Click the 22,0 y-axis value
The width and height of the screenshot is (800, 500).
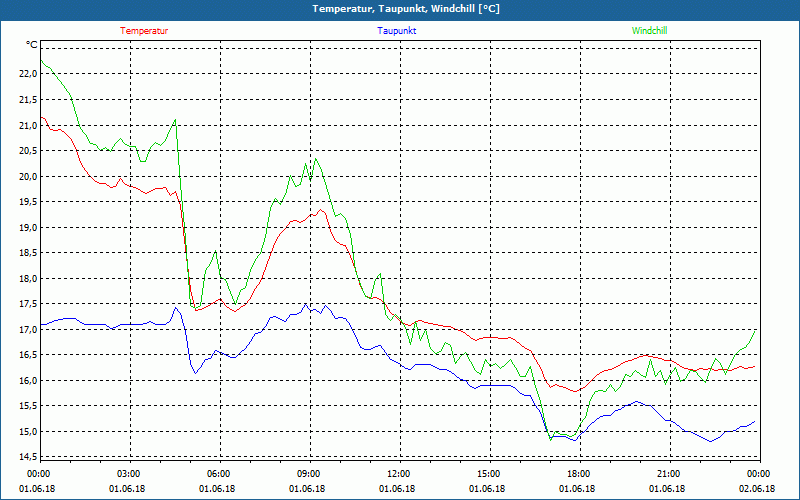pos(28,74)
